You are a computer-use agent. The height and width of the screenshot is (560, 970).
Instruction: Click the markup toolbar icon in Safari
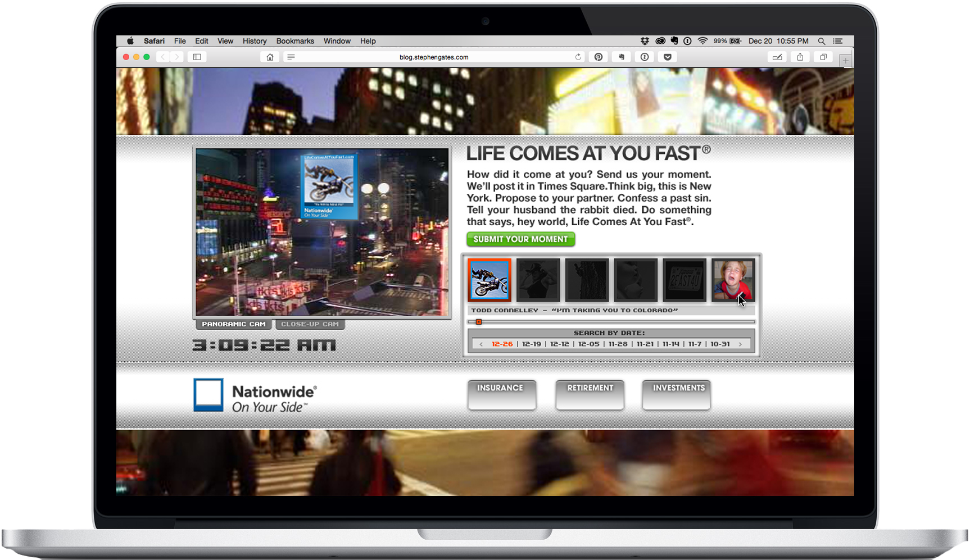click(777, 57)
